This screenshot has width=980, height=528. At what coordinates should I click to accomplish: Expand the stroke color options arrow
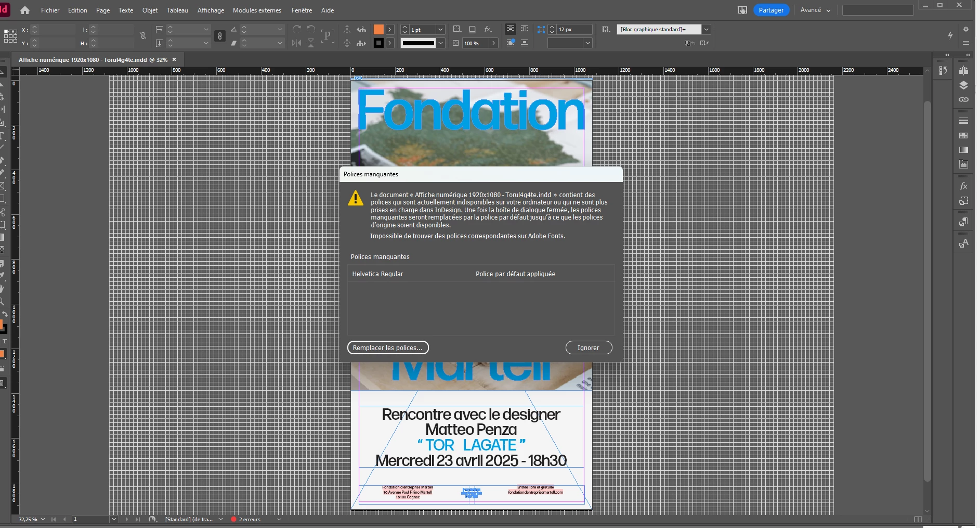(x=390, y=43)
